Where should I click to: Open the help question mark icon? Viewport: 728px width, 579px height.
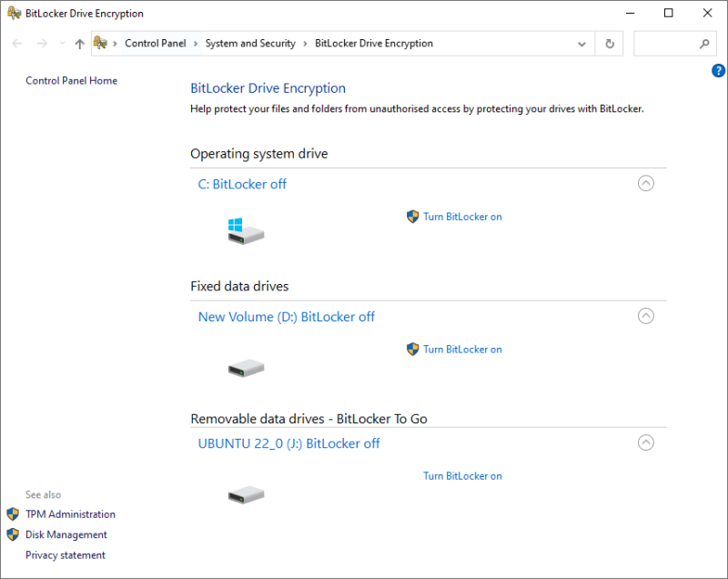click(717, 71)
